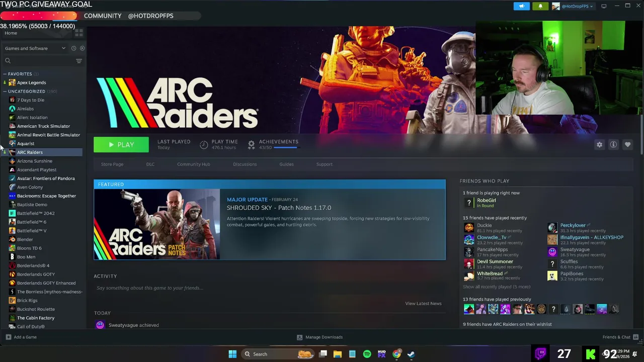Open collections grid view icon
Screen dimensions: 644x362
pyautogui.click(x=78, y=33)
